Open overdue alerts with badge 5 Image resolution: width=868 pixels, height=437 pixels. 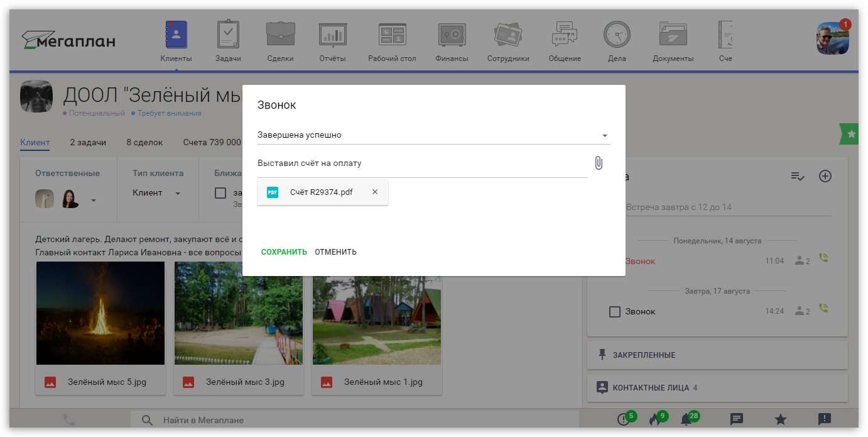point(625,419)
